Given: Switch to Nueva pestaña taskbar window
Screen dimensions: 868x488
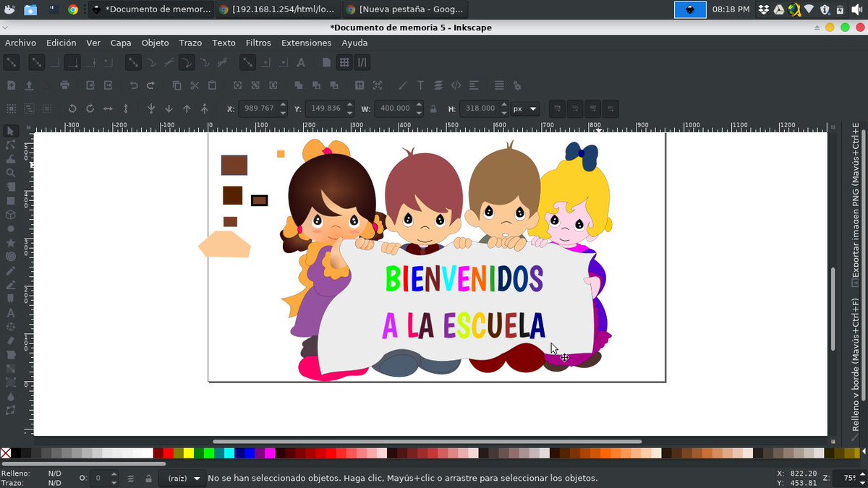Looking at the screenshot, I should point(404,9).
